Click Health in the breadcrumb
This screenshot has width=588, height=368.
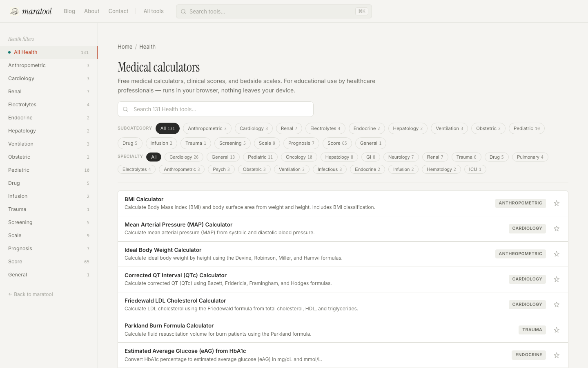coord(147,47)
